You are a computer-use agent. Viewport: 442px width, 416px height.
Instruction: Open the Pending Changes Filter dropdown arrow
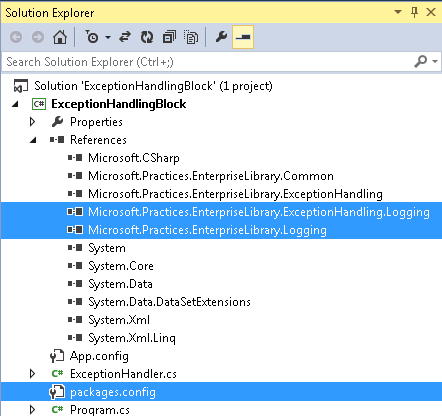coord(108,37)
